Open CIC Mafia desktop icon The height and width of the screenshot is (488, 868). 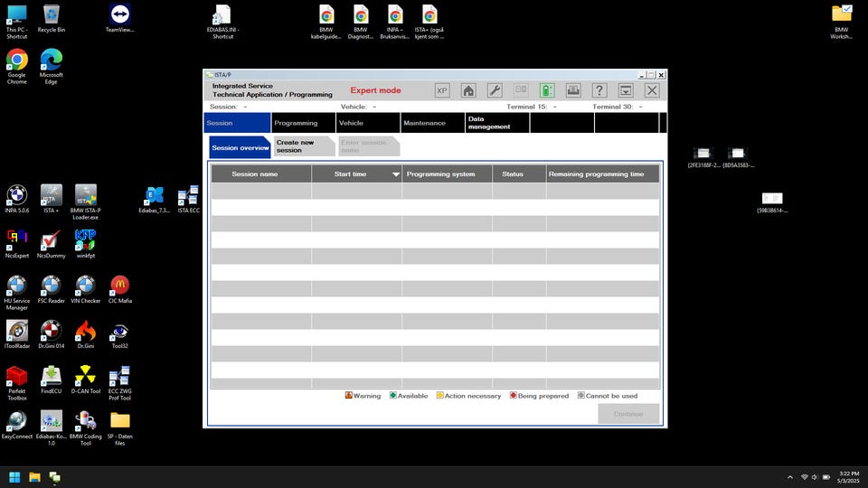119,290
